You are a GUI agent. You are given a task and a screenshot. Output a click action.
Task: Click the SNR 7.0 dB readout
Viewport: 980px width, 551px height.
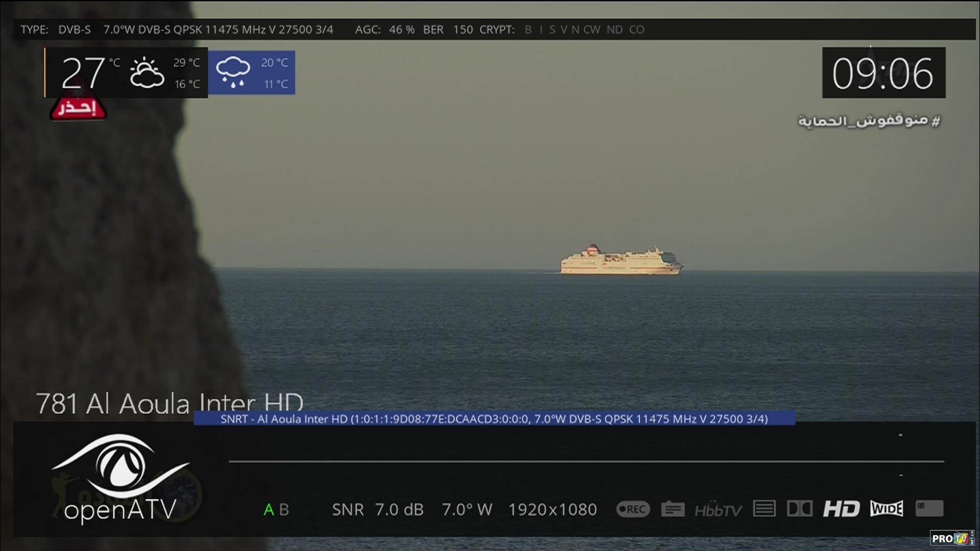coord(377,510)
